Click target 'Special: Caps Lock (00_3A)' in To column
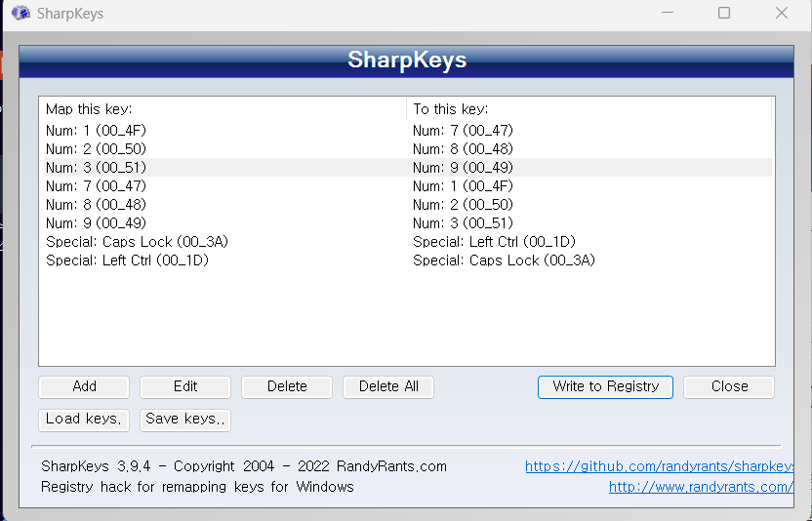 point(504,260)
